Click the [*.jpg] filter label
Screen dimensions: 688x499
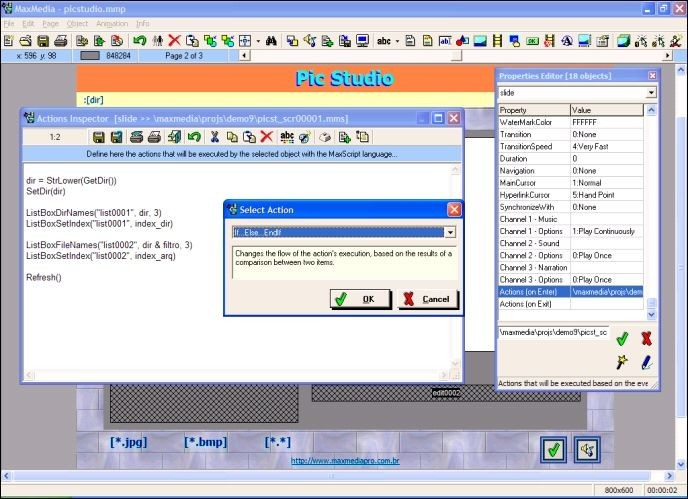129,442
